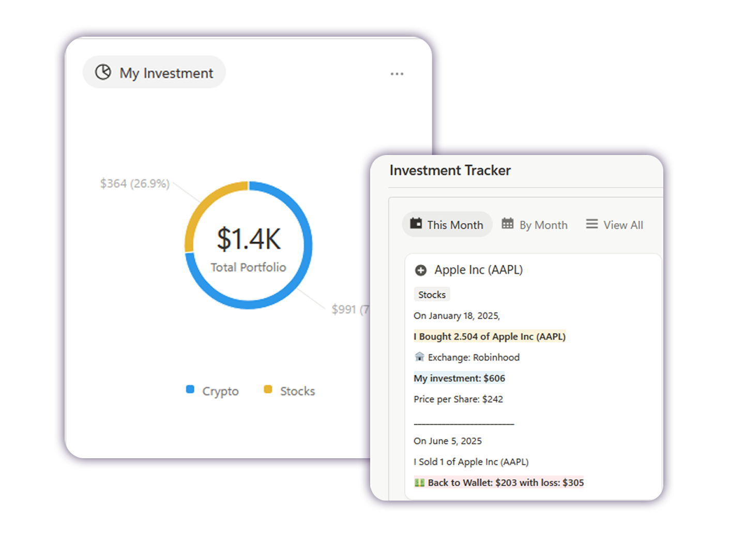Image resolution: width=745 pixels, height=560 pixels.
Task: Click the calendar icon on This Month
Action: pyautogui.click(x=416, y=224)
